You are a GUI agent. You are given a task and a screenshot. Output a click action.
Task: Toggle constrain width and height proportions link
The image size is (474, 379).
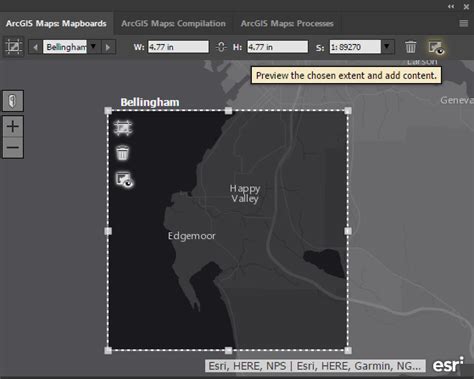pyautogui.click(x=221, y=47)
